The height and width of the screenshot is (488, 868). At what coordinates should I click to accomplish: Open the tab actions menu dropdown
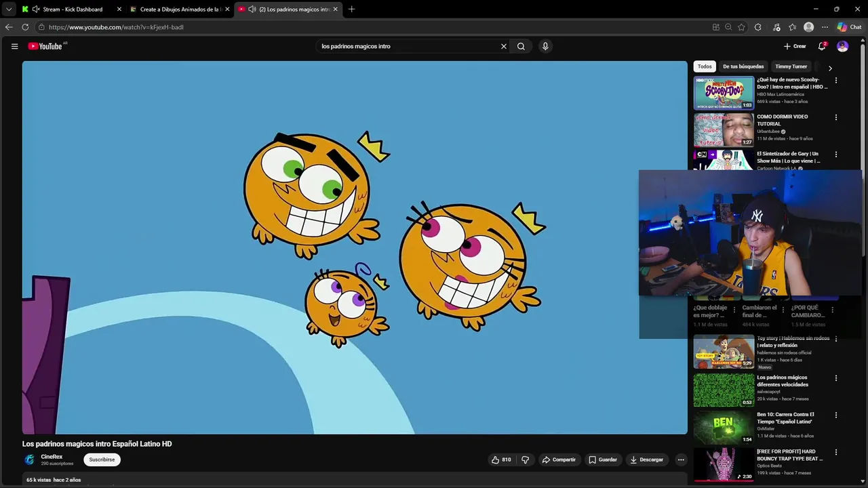(9, 9)
